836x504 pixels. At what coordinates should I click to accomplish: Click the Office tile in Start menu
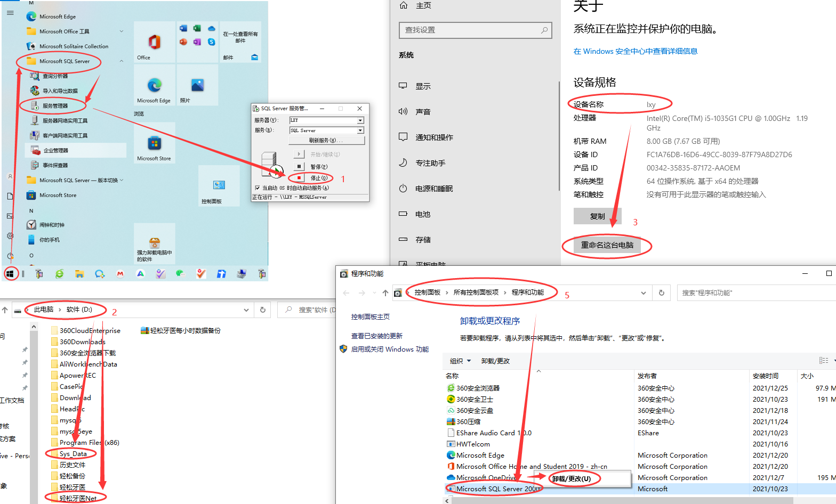point(155,42)
